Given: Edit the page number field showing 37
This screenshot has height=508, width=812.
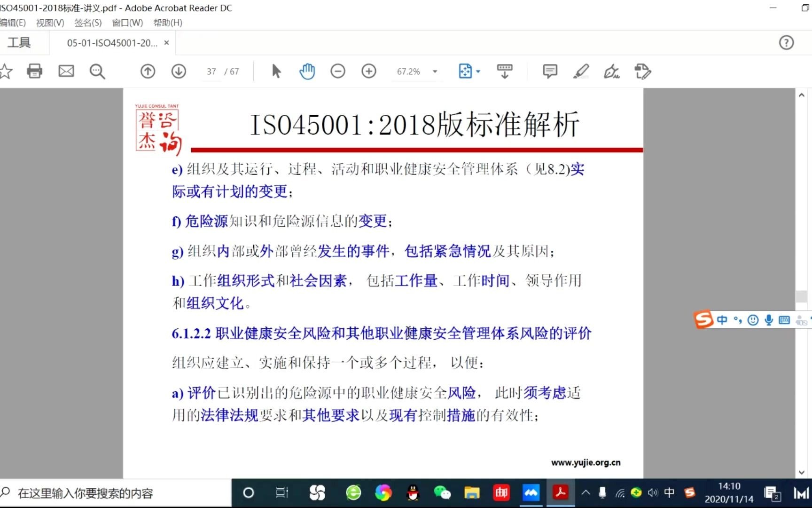Looking at the screenshot, I should (x=211, y=71).
